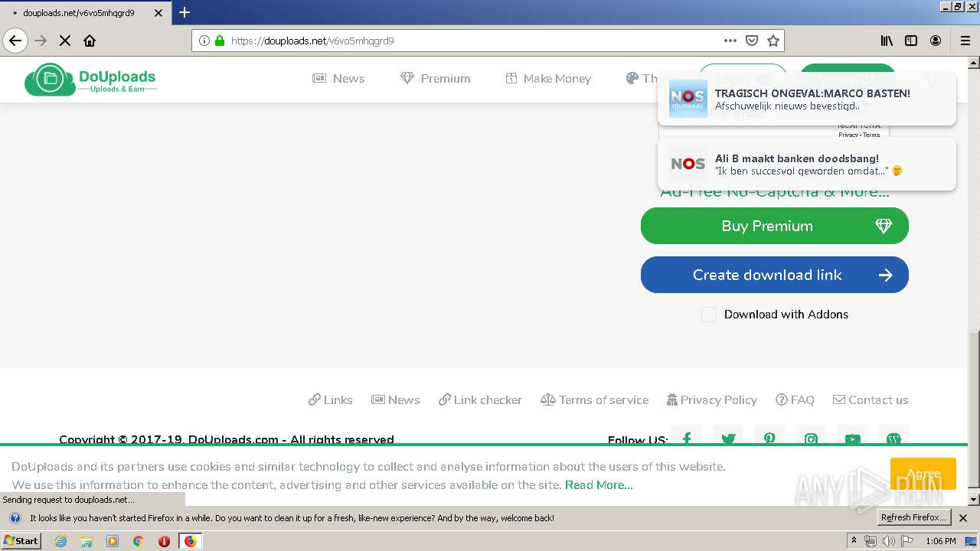
Task: Save page to Pocket
Action: click(752, 41)
